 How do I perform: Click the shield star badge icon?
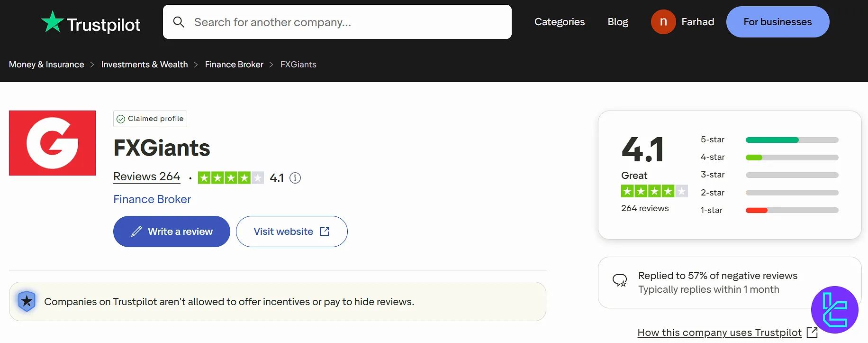click(x=27, y=301)
